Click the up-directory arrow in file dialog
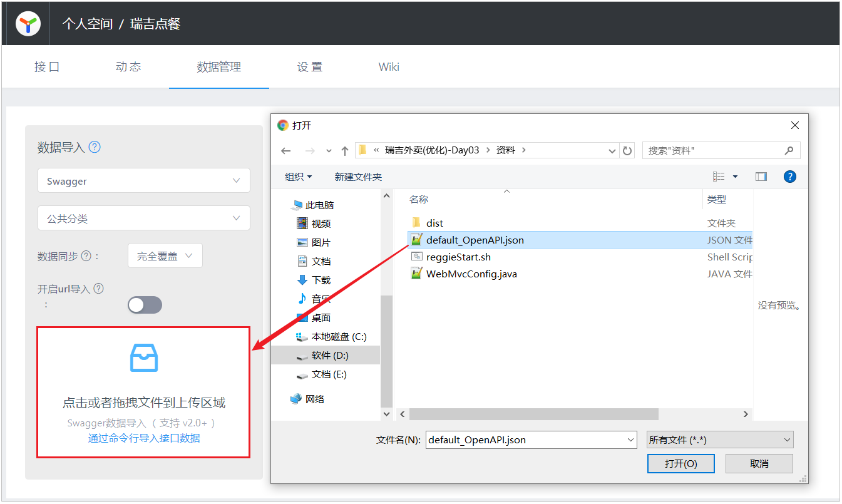The image size is (842, 504). pos(344,151)
